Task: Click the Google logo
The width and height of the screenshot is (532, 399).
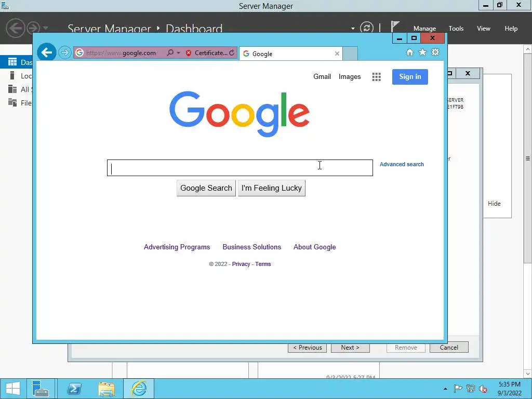Action: point(240,114)
